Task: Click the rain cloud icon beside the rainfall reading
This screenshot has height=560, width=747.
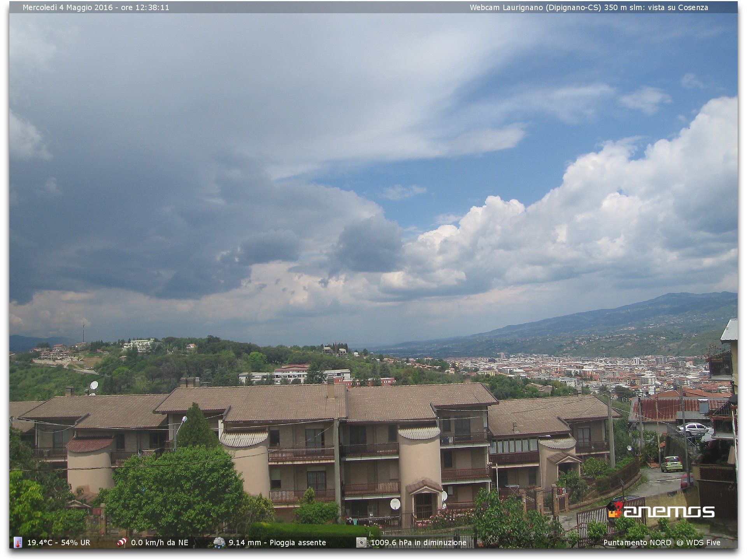Action: click(x=219, y=542)
